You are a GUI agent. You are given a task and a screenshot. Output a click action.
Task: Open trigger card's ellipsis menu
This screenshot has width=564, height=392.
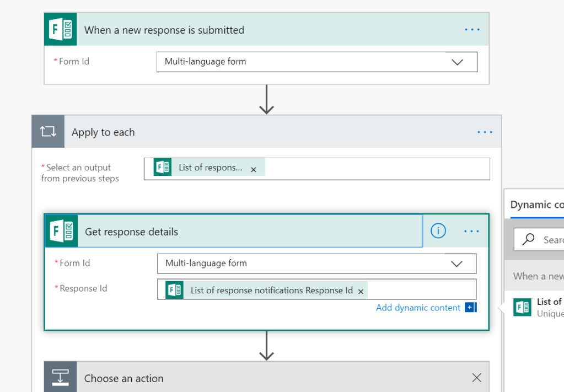472,30
